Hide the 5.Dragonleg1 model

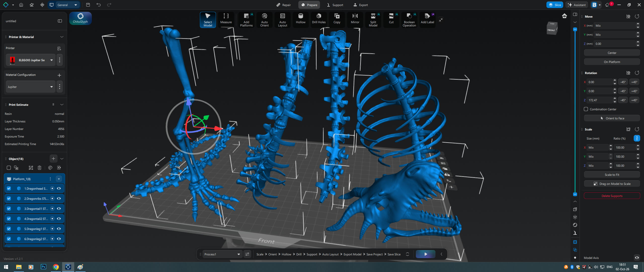click(59, 229)
